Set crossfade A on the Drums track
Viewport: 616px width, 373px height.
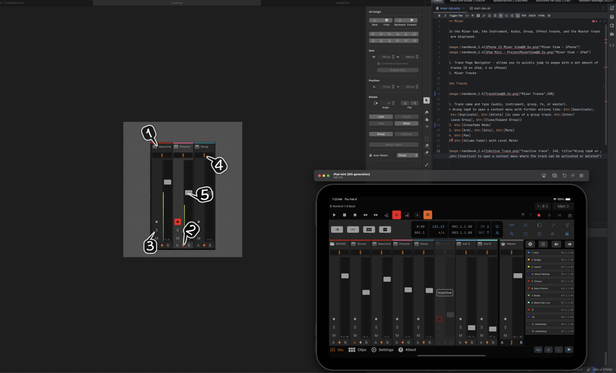click(x=354, y=343)
